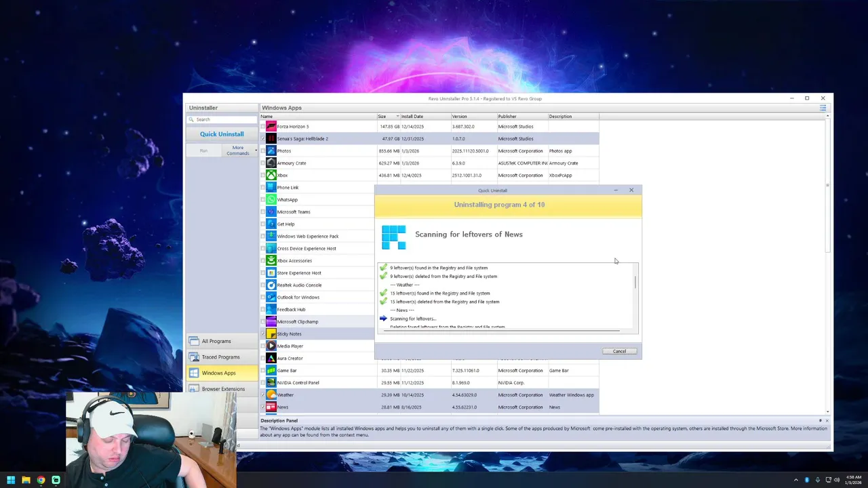
Task: Click the Microsoft Teams app icon
Action: click(x=271, y=212)
